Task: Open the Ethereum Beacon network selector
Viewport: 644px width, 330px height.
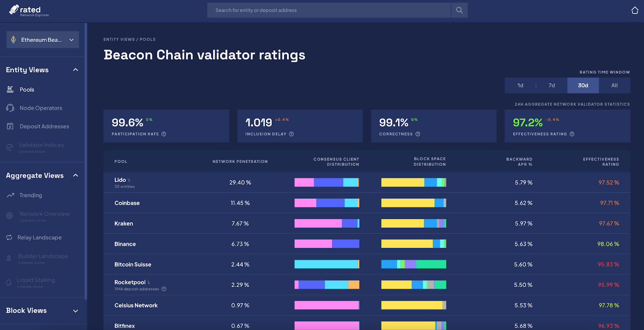Action: click(x=42, y=39)
